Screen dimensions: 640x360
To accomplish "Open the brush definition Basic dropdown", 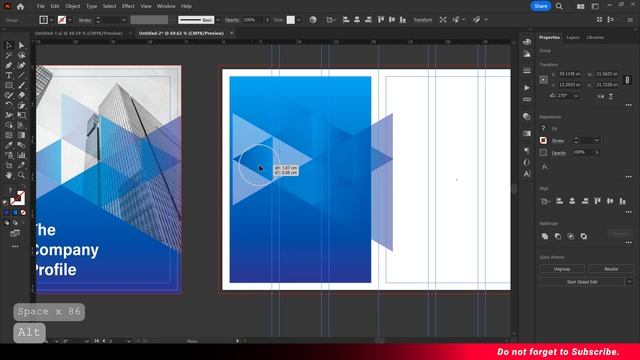I will [x=218, y=20].
